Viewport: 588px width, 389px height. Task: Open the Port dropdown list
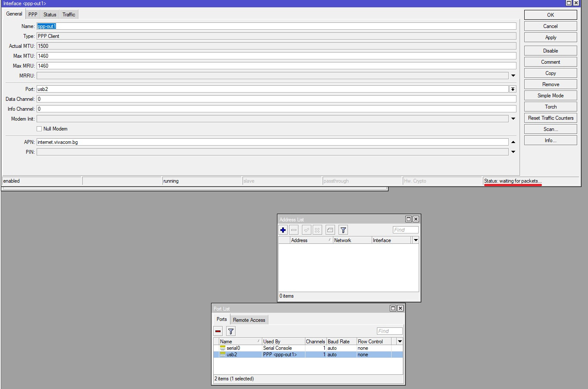click(513, 89)
